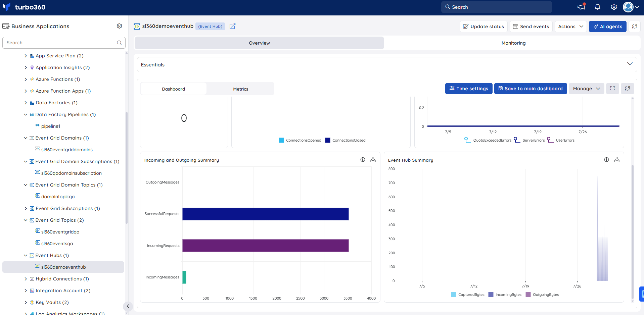This screenshot has height=315, width=644.
Task: Toggle CapturedBytes legend series
Action: [468, 295]
